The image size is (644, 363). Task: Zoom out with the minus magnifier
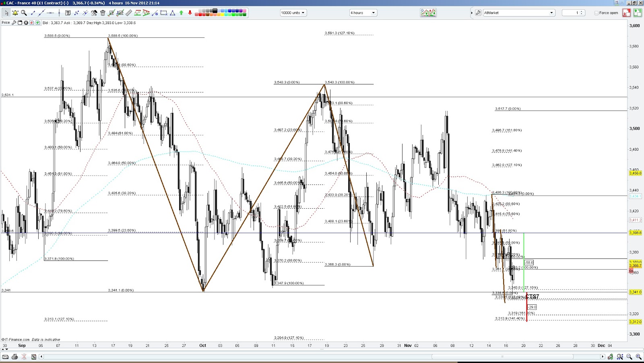click(x=630, y=357)
